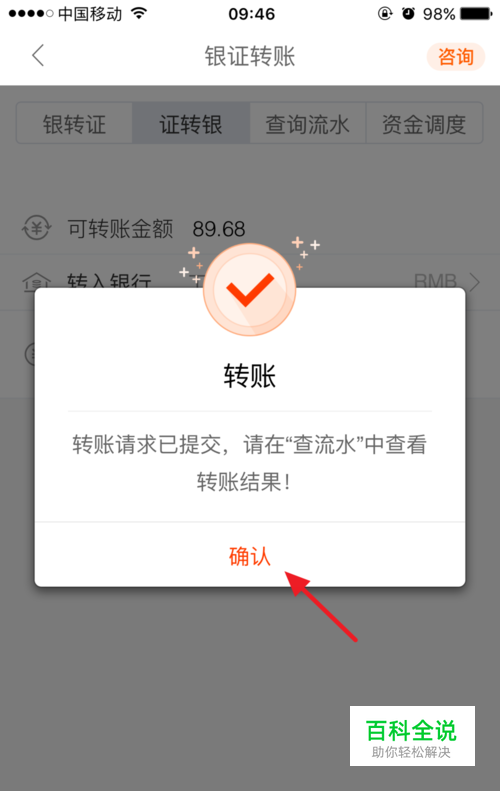
Task: Click the 转入银行 row label
Action: pyautogui.click(x=109, y=281)
